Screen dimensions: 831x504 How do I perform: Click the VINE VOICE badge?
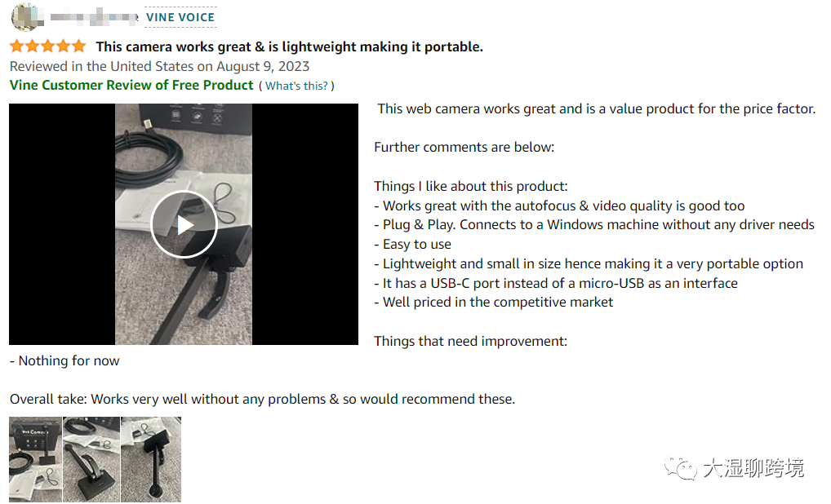(180, 17)
